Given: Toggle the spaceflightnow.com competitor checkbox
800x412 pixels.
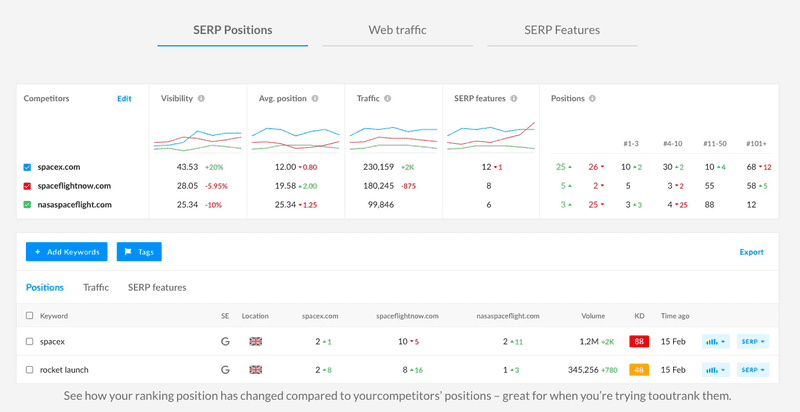Looking at the screenshot, I should coord(28,185).
